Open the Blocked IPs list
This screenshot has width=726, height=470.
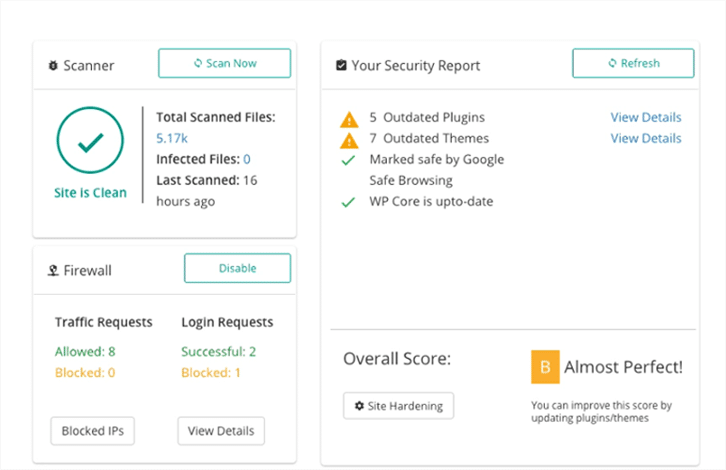(93, 431)
